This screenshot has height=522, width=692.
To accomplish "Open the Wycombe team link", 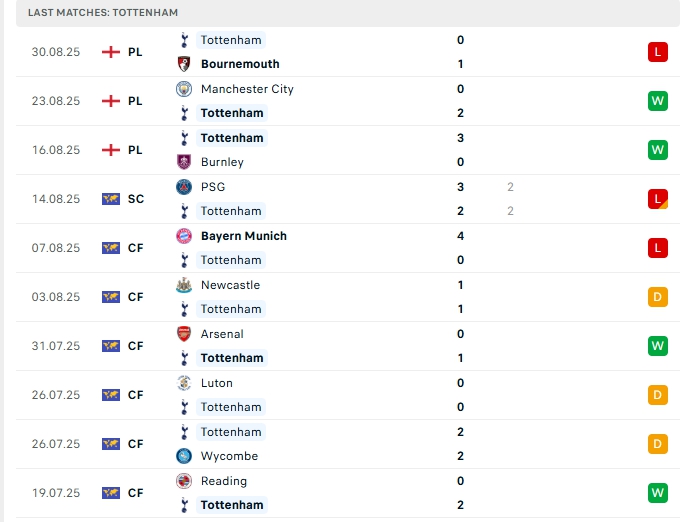I will click(229, 456).
